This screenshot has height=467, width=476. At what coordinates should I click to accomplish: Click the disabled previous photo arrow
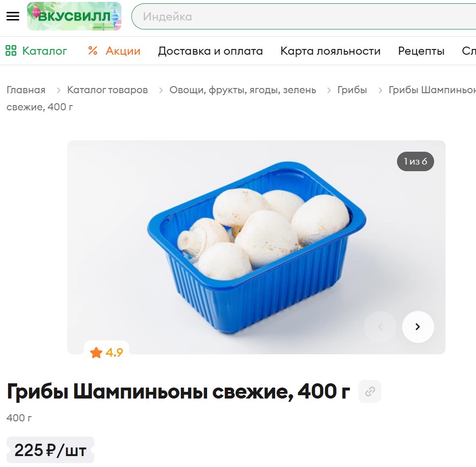pyautogui.click(x=380, y=327)
